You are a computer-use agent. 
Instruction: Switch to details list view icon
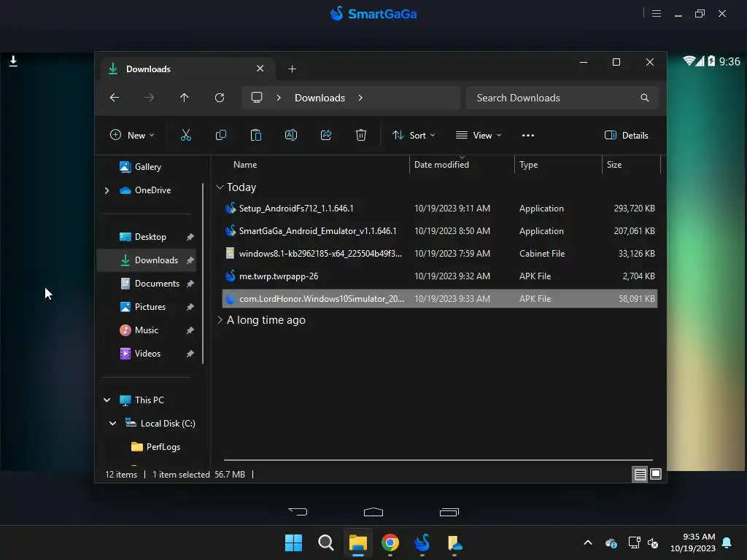click(x=640, y=474)
